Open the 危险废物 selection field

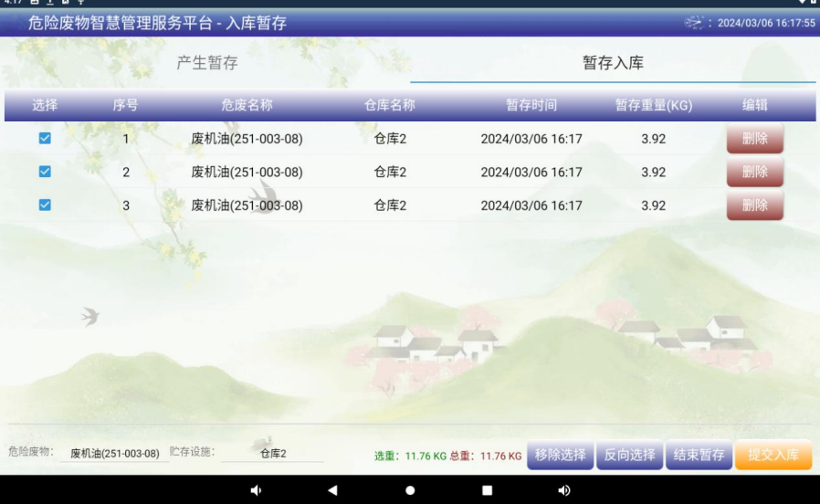(x=114, y=454)
